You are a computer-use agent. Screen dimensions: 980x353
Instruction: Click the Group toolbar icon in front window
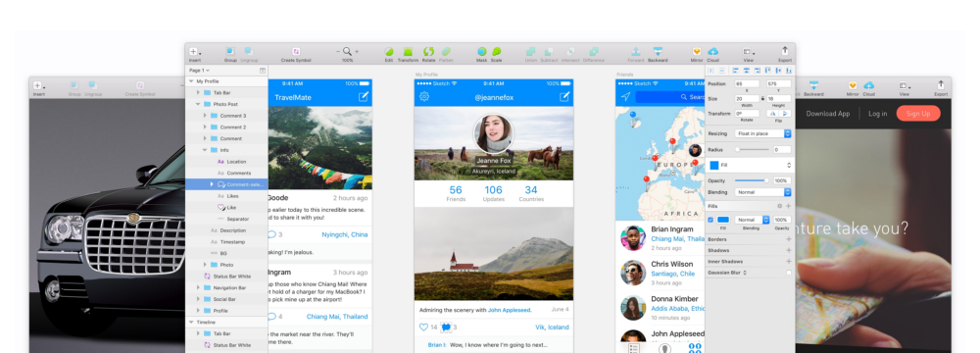click(230, 51)
